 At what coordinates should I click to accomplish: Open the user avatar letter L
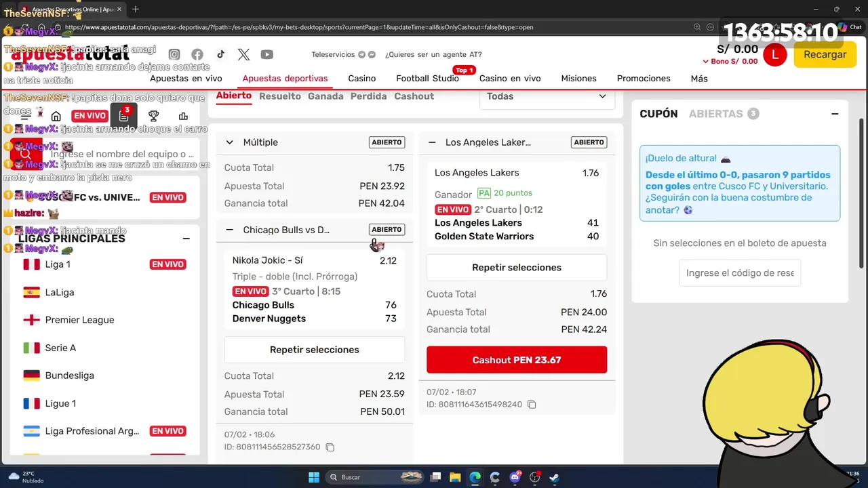pyautogui.click(x=775, y=55)
